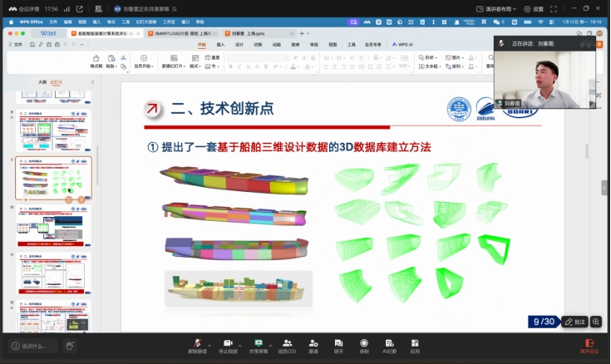Open the AI纪要 minutes icon
The image size is (611, 364).
[x=389, y=342]
